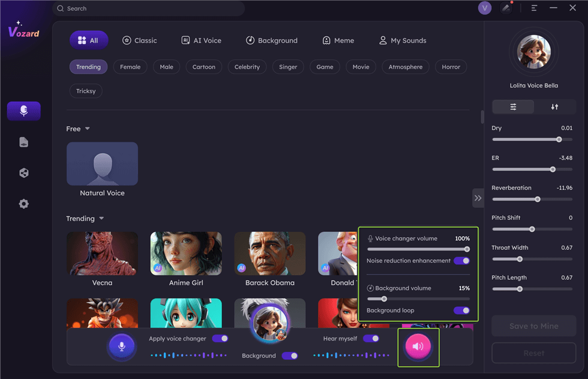Open the settings gear in sidebar
The image size is (588, 379).
coord(24,204)
